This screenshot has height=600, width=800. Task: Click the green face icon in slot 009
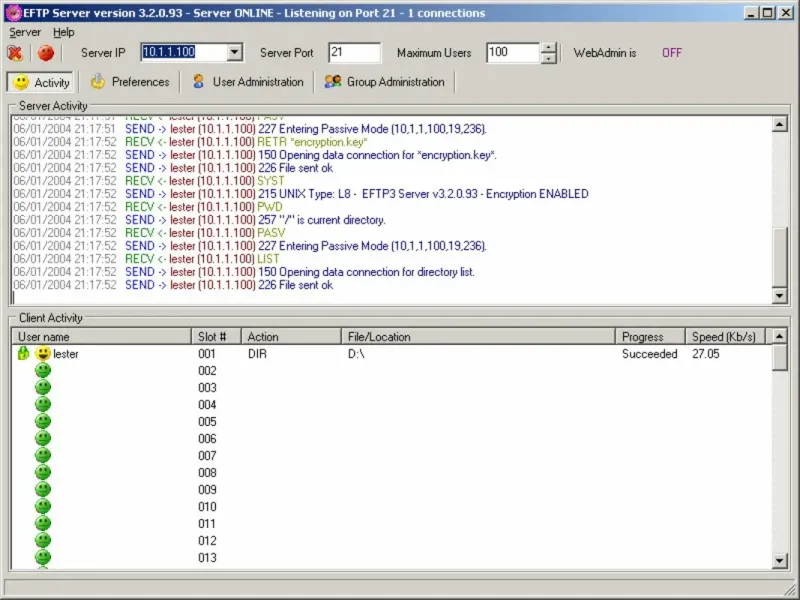tap(43, 489)
